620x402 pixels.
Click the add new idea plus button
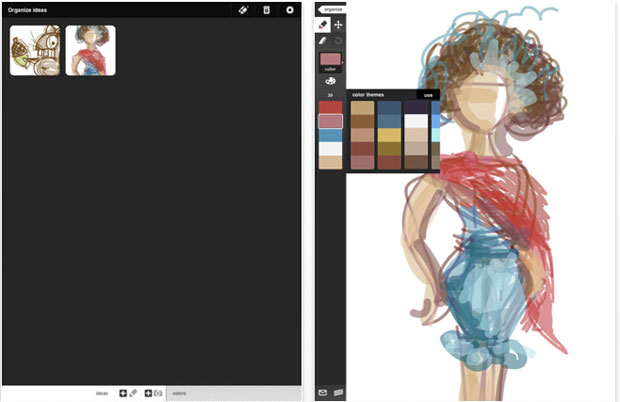(123, 394)
